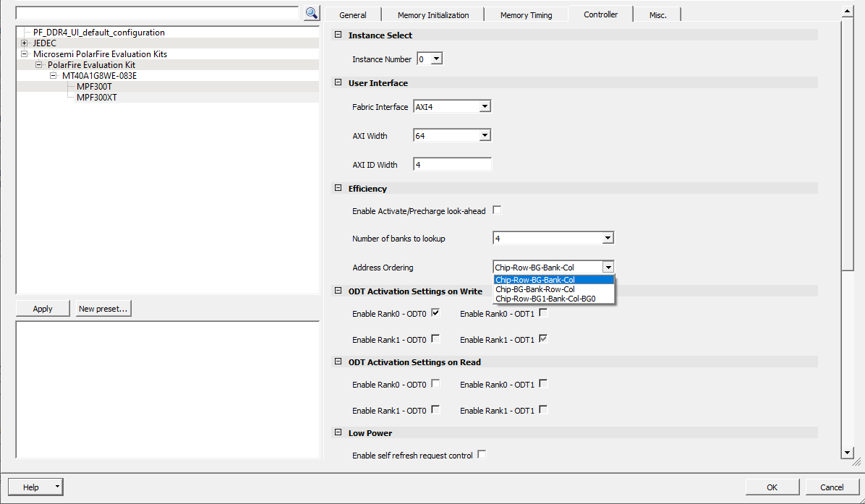
Task: Collapse the Instance Select section
Action: click(338, 35)
